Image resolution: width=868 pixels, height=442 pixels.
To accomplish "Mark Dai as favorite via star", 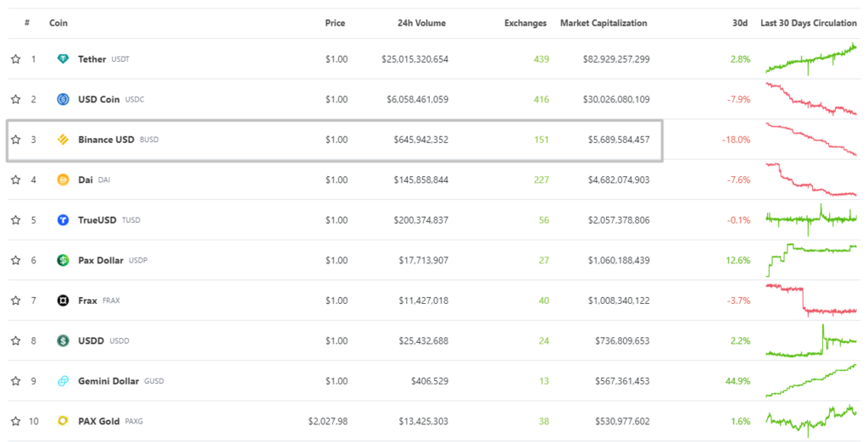I will [15, 180].
